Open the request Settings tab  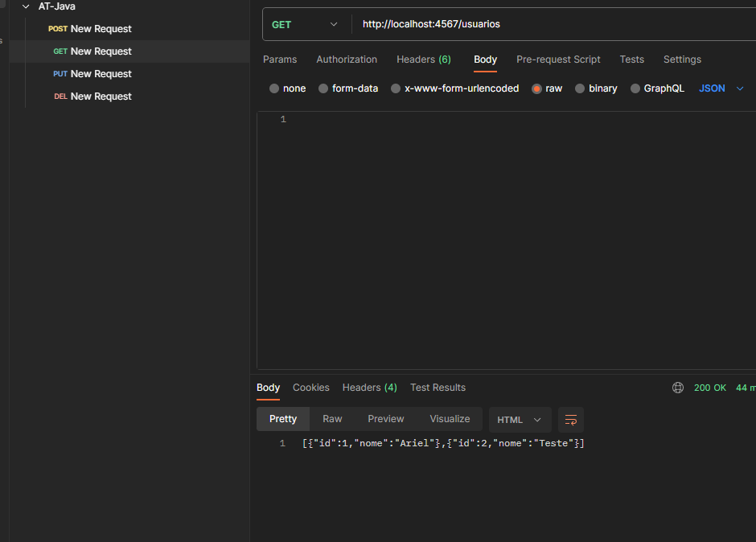pyautogui.click(x=682, y=60)
